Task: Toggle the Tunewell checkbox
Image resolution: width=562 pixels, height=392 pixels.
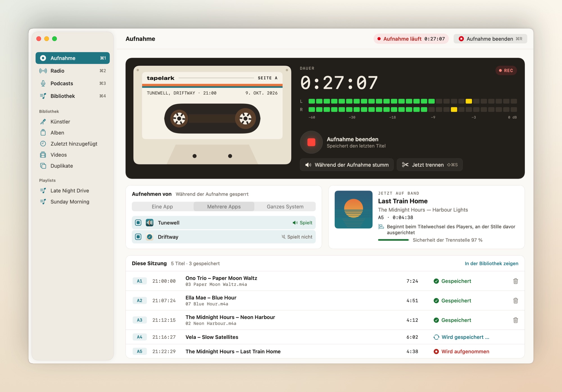Action: 138,223
